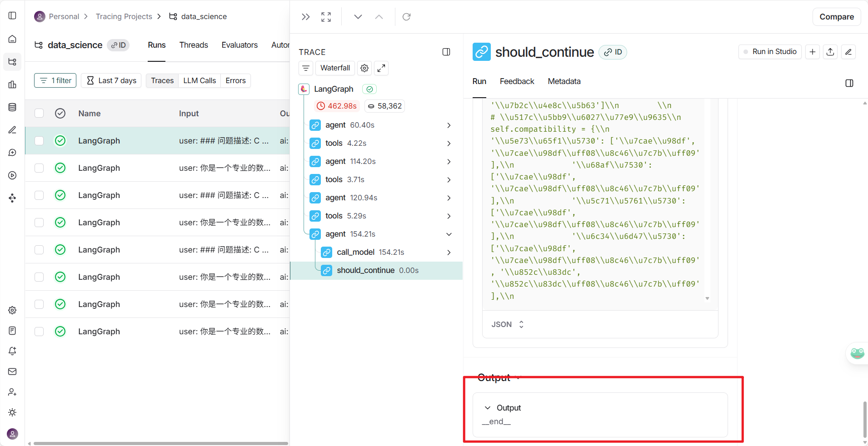The height and width of the screenshot is (446, 868).
Task: Expand the trace panel to fullscreen
Action: (x=326, y=17)
